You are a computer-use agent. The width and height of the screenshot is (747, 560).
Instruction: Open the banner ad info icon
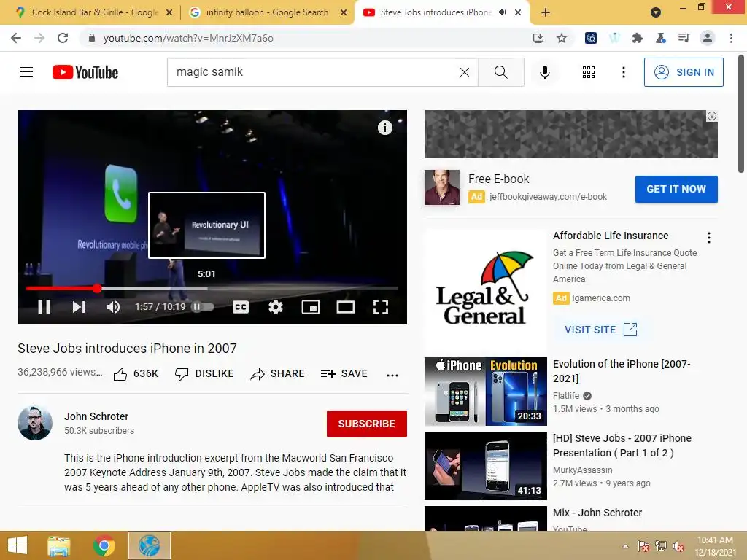pyautogui.click(x=712, y=116)
